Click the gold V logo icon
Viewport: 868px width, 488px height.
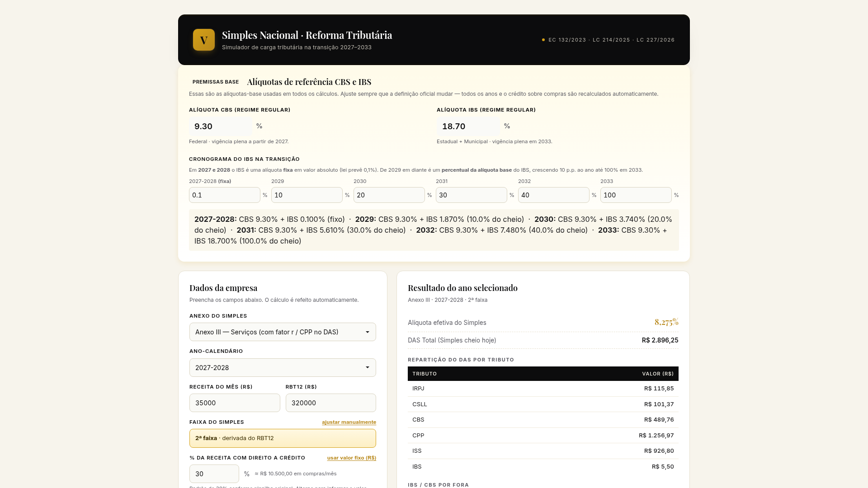tap(204, 40)
